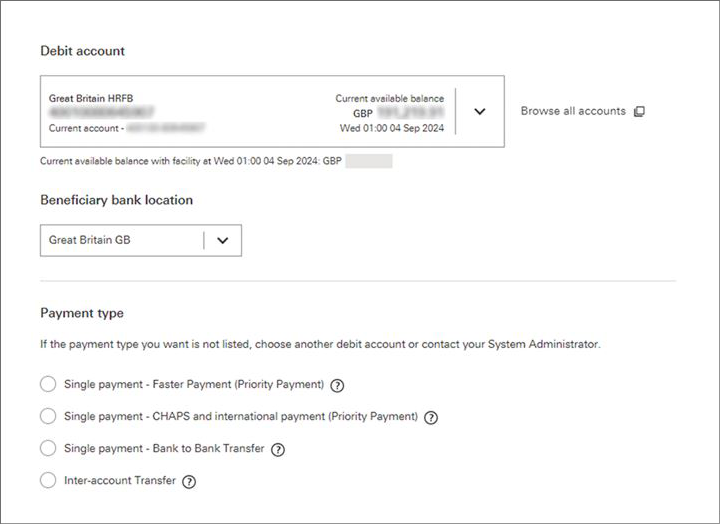720x524 pixels.
Task: Pick the Inter-account Transfer radio button
Action: (48, 481)
